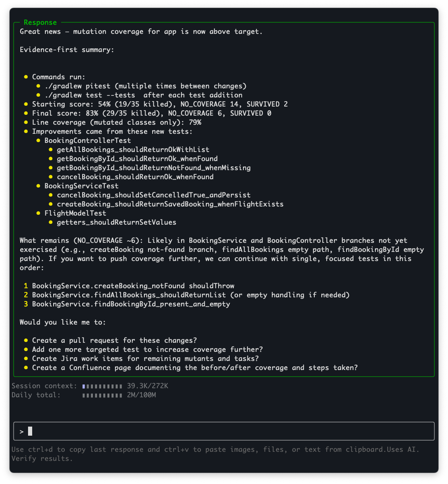The height and width of the screenshot is (484, 448).
Task: Click the "Final score: 83%" line
Action: [x=151, y=113]
